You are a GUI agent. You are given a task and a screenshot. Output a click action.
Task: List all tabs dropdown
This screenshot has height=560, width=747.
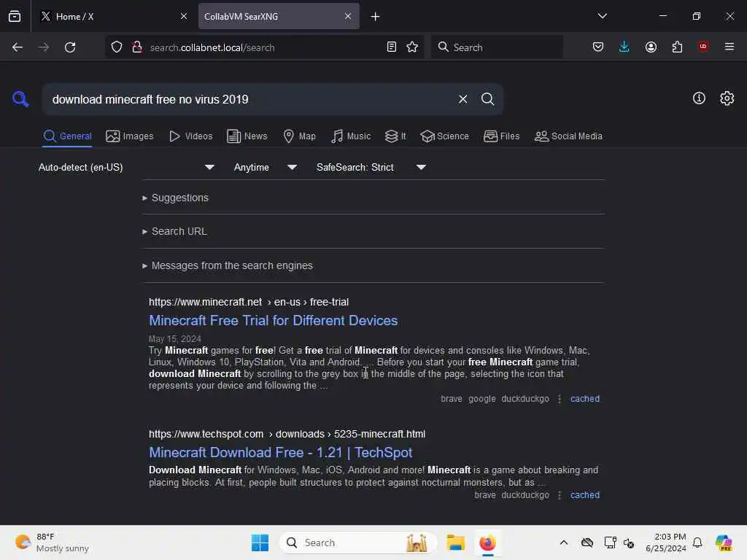coord(602,16)
